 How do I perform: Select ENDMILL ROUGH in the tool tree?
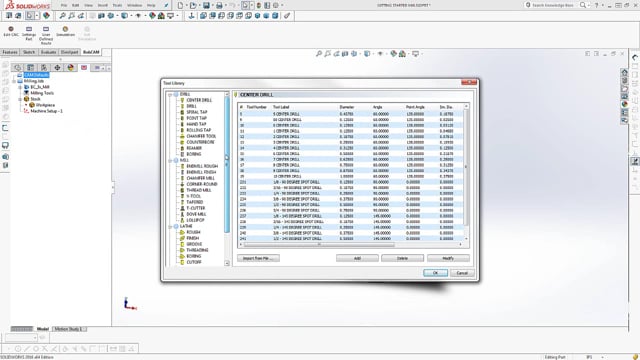(202, 167)
